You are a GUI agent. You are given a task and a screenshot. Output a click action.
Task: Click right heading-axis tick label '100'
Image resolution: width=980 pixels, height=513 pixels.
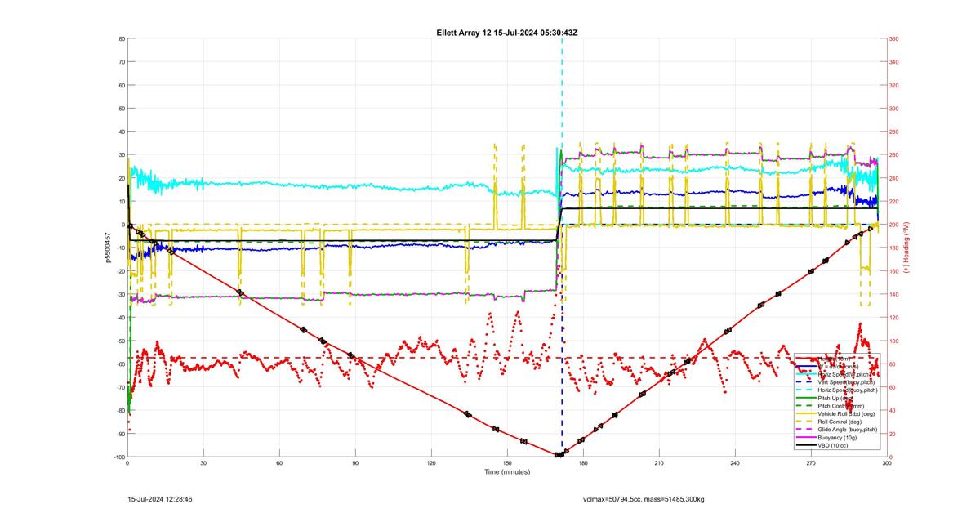[894, 341]
